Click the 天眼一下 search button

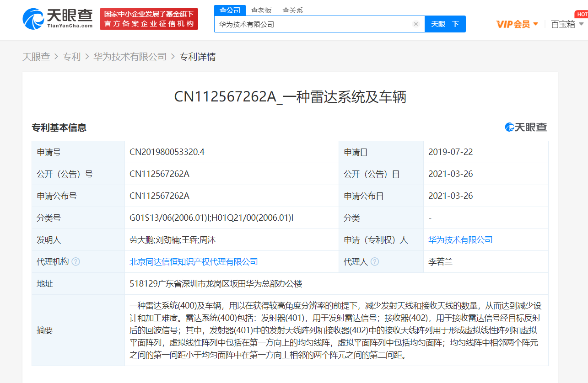445,24
